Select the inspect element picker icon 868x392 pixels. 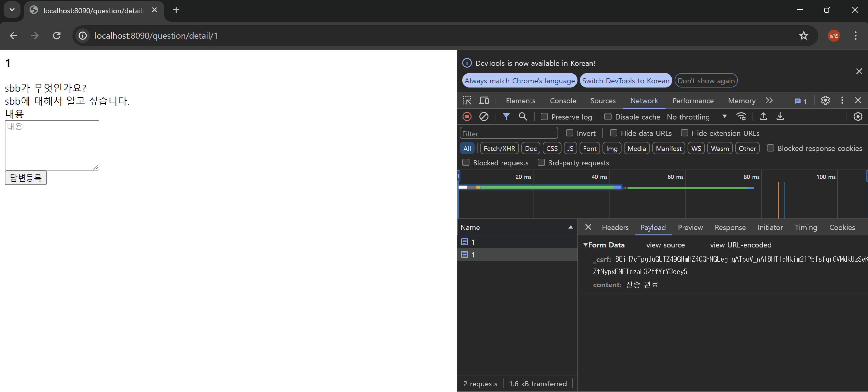tap(467, 100)
